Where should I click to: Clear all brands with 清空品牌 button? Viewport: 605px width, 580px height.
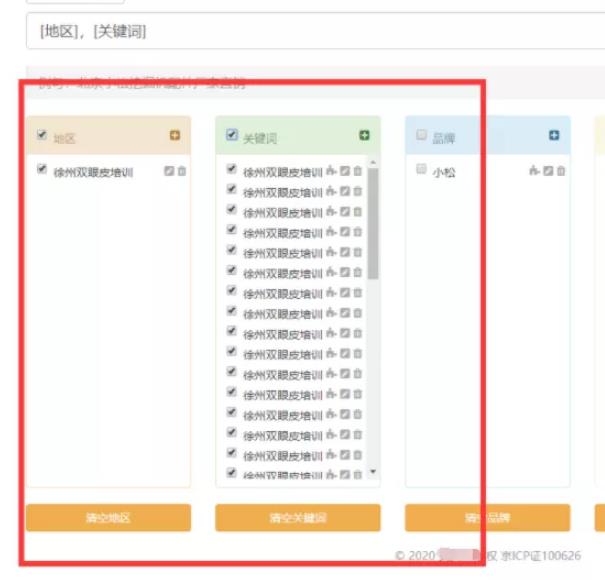click(x=488, y=518)
